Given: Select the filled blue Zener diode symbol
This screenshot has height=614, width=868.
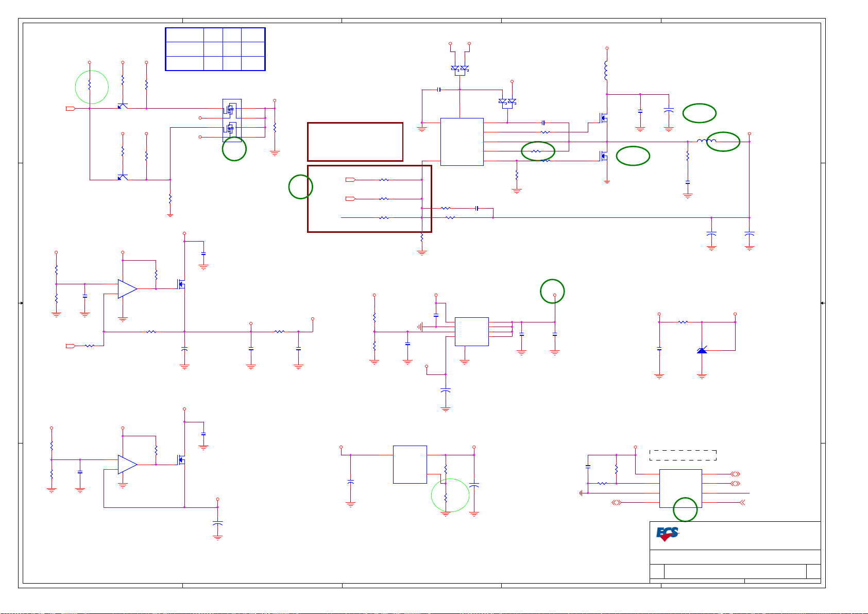Looking at the screenshot, I should click(702, 350).
